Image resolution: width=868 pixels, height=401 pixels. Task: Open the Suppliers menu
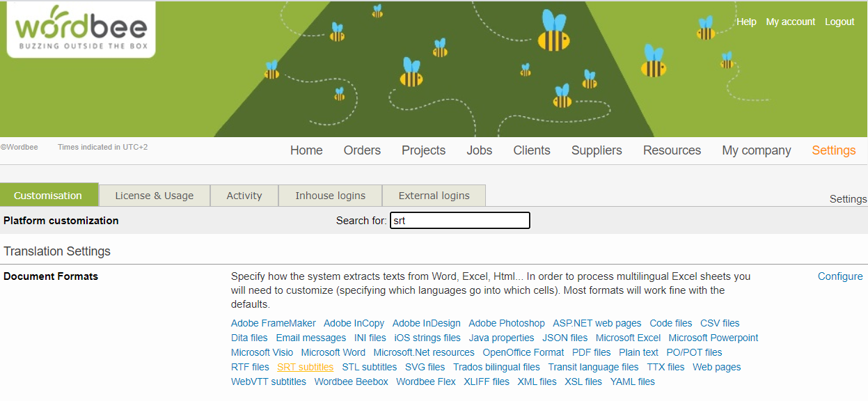597,150
